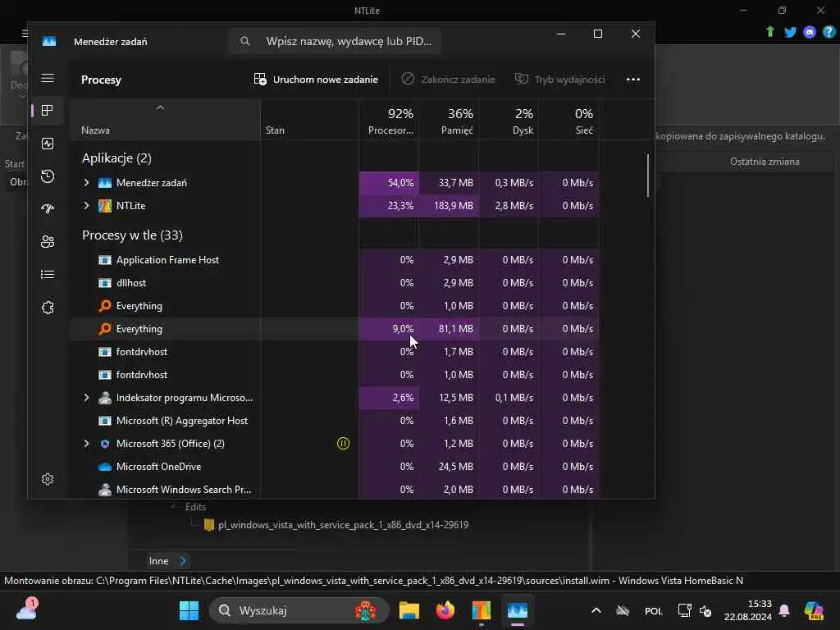Click the Microsoft OneDrive cloud icon
The height and width of the screenshot is (630, 840).
pos(105,467)
